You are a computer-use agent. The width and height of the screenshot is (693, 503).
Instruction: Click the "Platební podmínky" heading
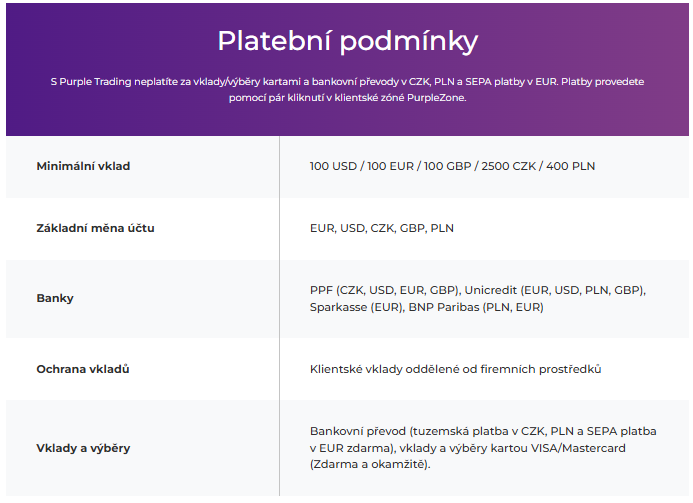tap(347, 41)
